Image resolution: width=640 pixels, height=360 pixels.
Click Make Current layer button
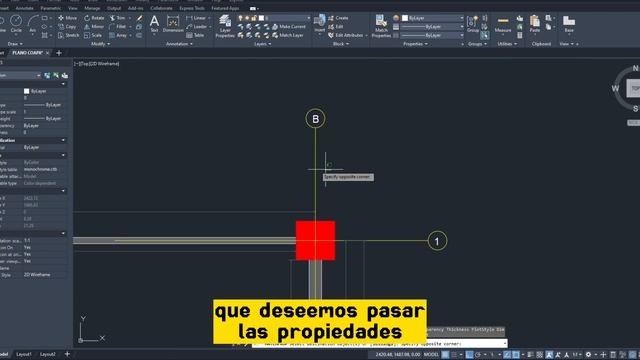coord(289,27)
